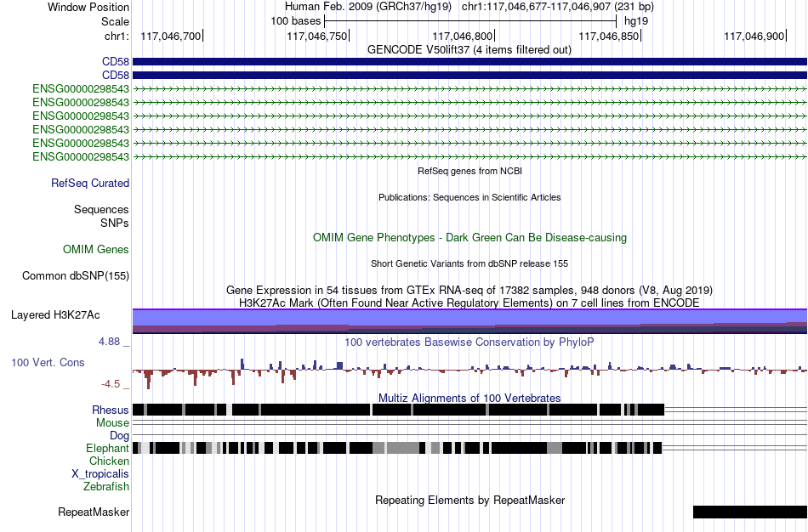Click the RefSeq genes from NCBI title
The image size is (808, 532).
(469, 171)
